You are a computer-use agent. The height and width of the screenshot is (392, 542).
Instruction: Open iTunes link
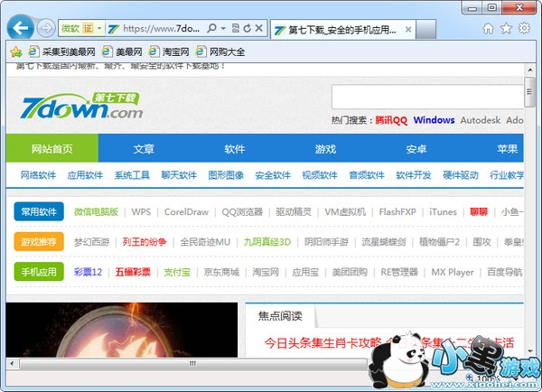(x=443, y=212)
